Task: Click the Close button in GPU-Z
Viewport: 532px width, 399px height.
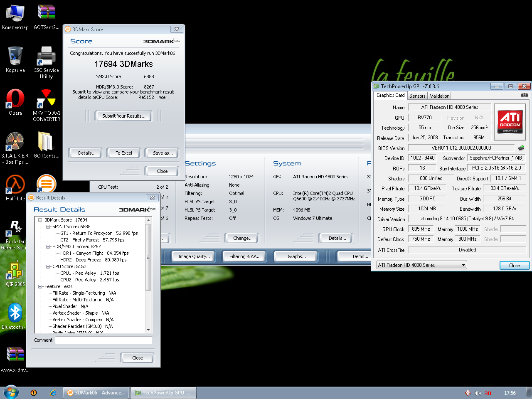Action: (514, 266)
